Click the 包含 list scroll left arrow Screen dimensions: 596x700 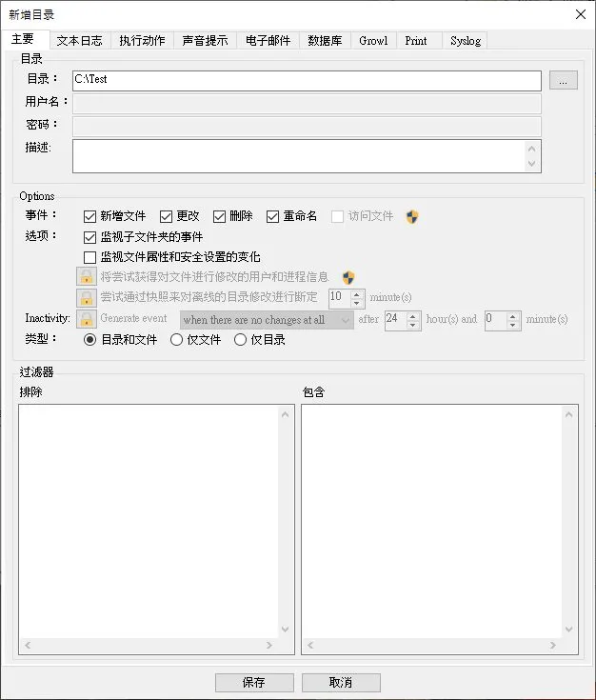coord(310,645)
